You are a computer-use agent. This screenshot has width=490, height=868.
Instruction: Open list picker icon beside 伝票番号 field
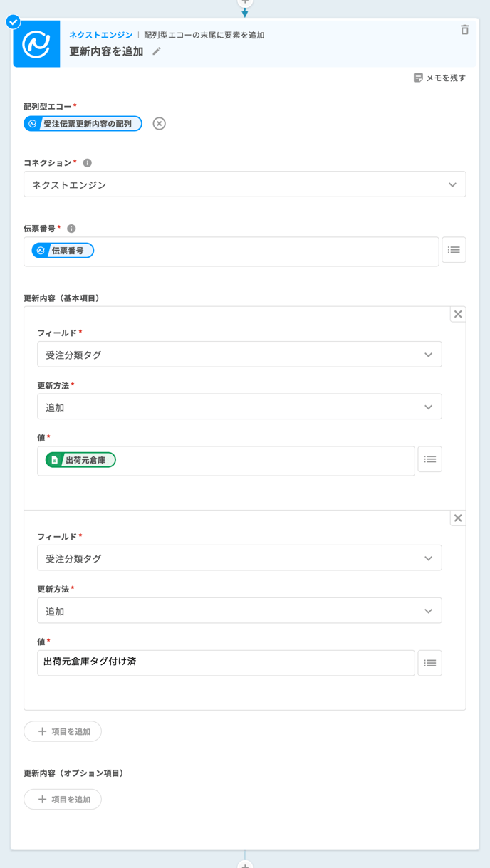pyautogui.click(x=454, y=250)
